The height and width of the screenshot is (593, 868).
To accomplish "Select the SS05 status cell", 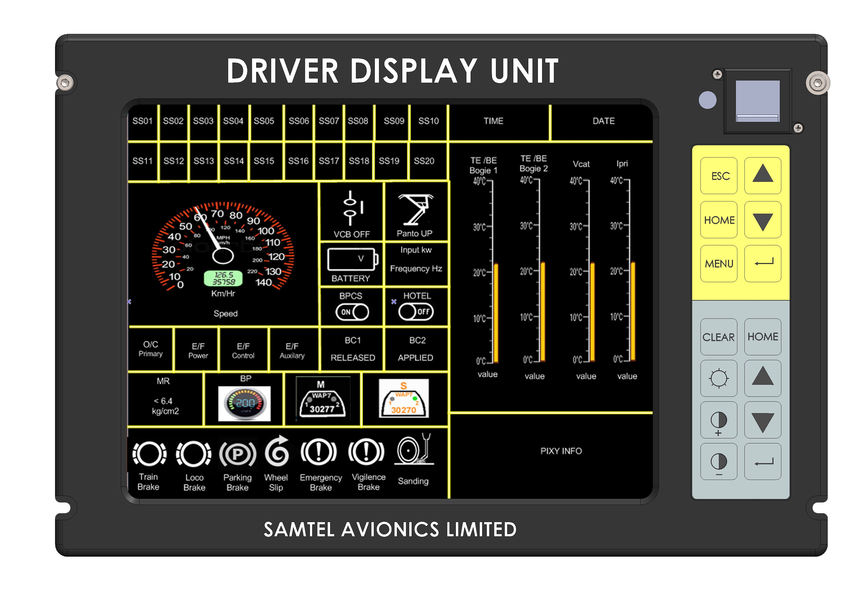I will point(264,121).
